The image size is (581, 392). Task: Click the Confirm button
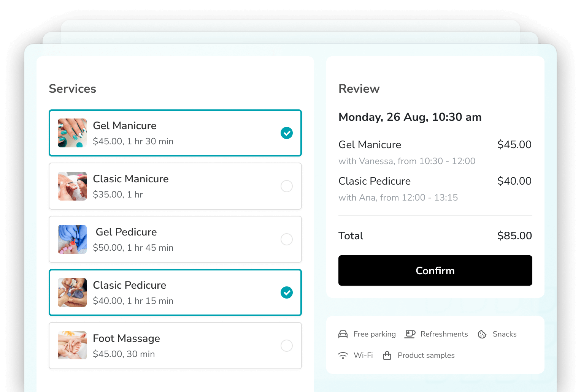pyautogui.click(x=435, y=270)
